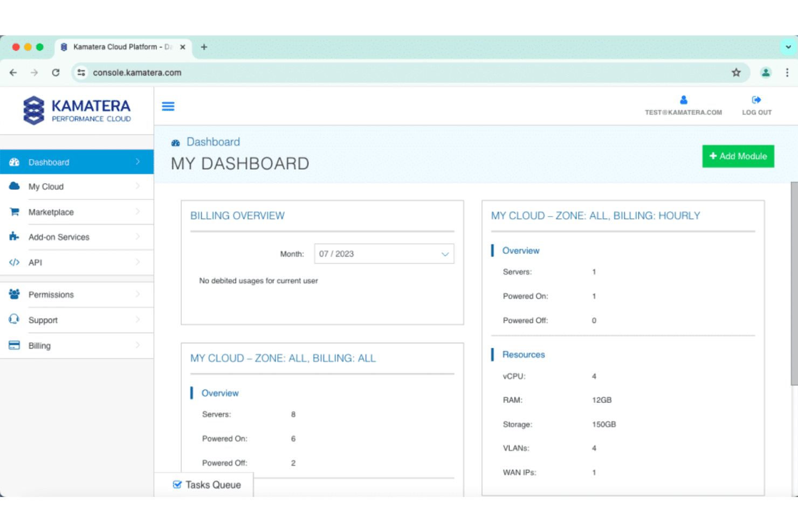Click the Overview label in hourly billing card
The image size is (798, 532).
pos(521,251)
